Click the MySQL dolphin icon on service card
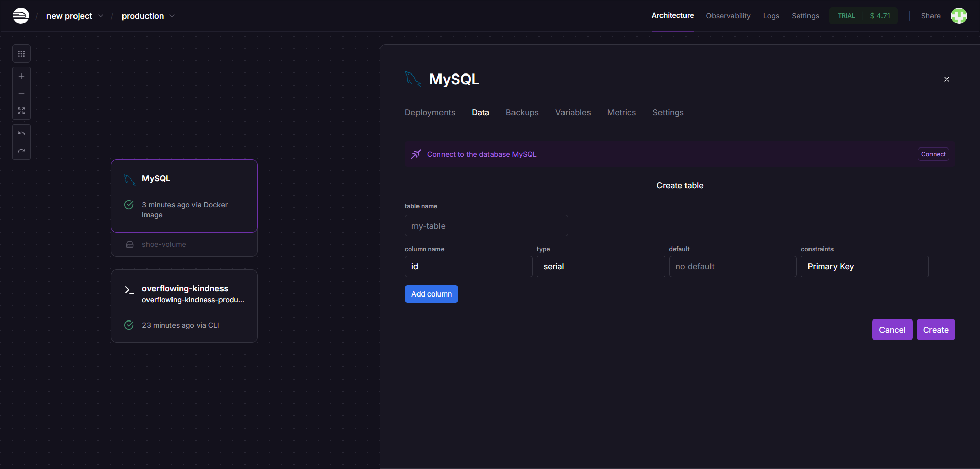 point(129,179)
